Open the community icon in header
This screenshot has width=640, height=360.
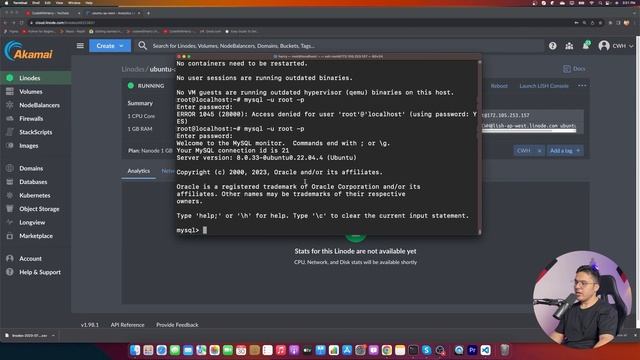[569, 46]
